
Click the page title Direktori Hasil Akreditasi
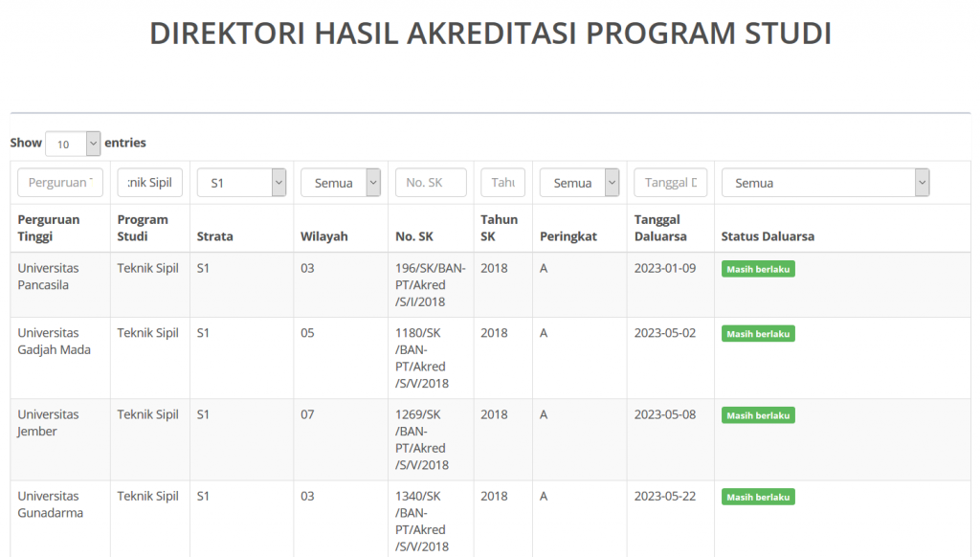(491, 33)
